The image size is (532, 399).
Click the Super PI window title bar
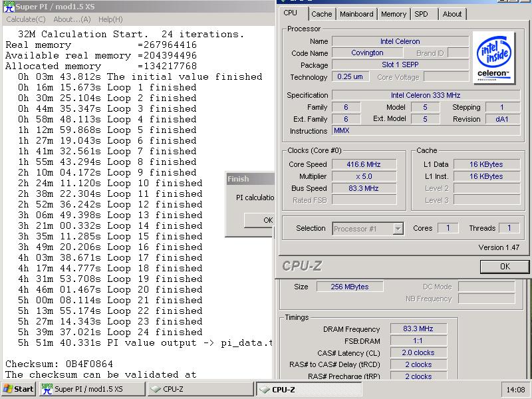coord(138,7)
